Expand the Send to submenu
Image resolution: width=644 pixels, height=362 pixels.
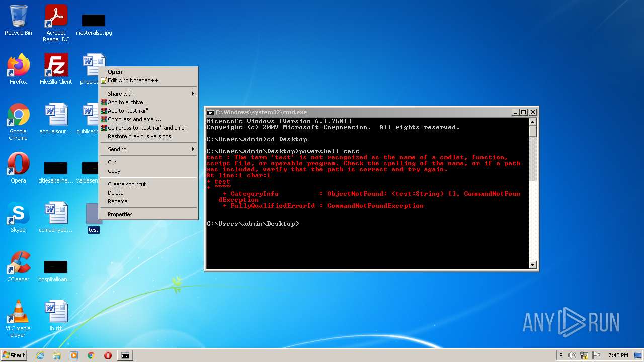[x=148, y=149]
